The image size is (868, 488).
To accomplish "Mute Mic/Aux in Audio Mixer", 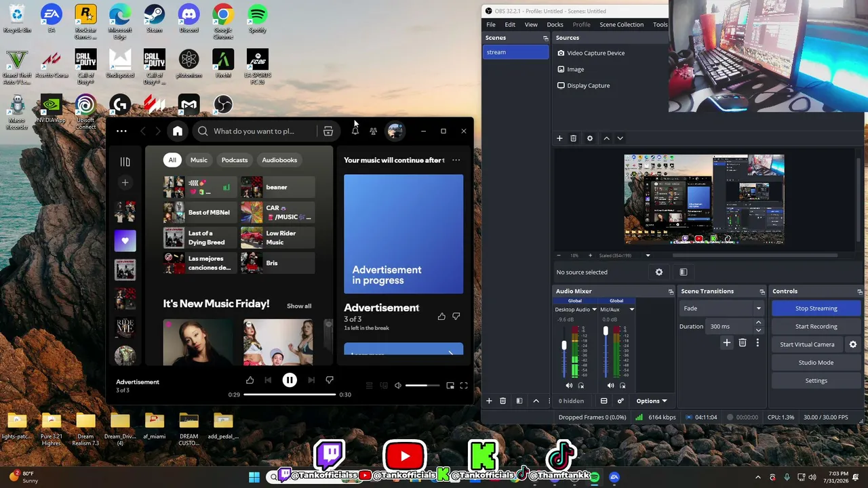I will (610, 386).
